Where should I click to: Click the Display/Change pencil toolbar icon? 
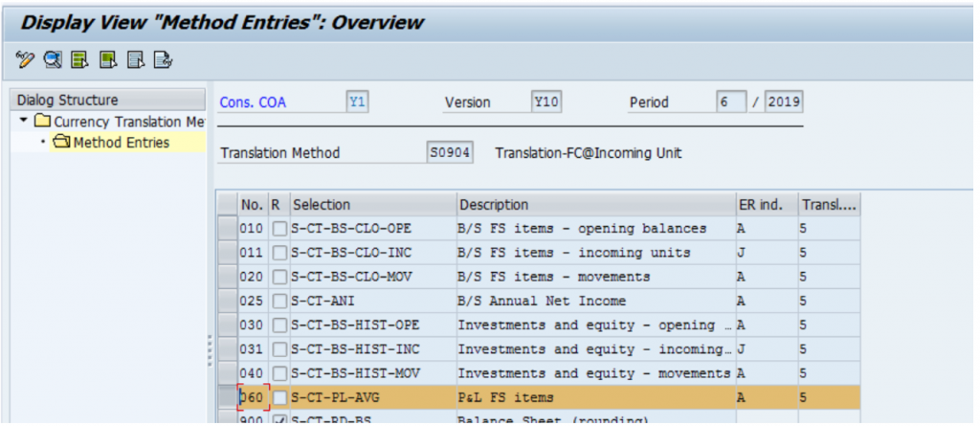point(25,60)
